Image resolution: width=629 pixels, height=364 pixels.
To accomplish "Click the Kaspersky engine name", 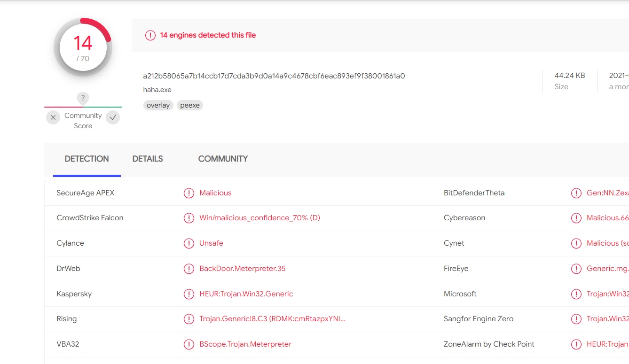I will [x=74, y=294].
